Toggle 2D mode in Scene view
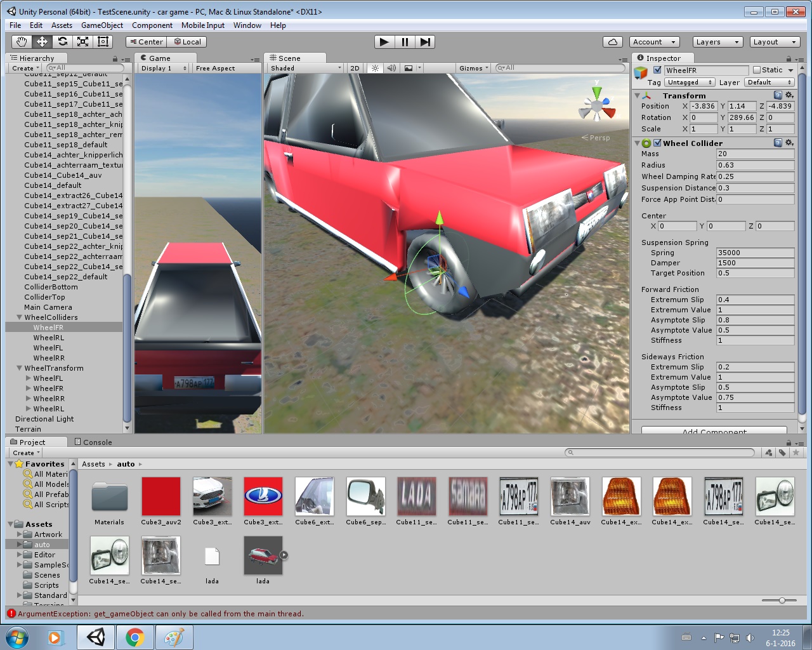The width and height of the screenshot is (812, 650). [354, 68]
